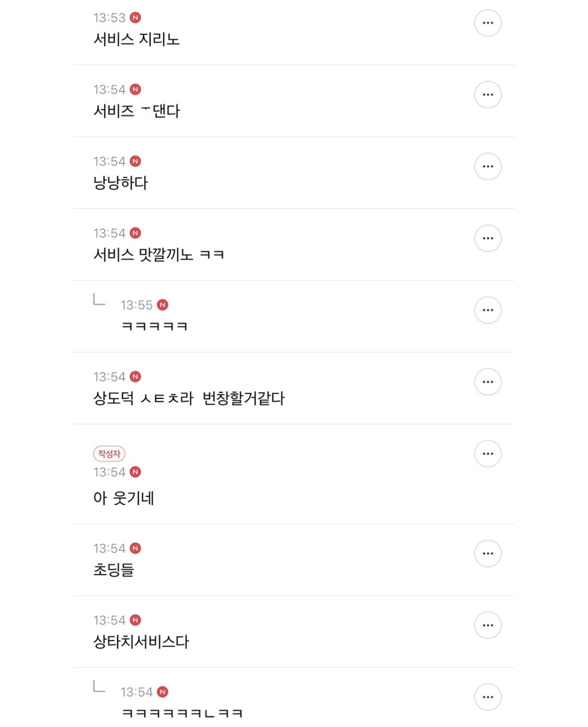588x727 pixels.
Task: Select the comment text '상타치서비스다'
Action: 141,642
